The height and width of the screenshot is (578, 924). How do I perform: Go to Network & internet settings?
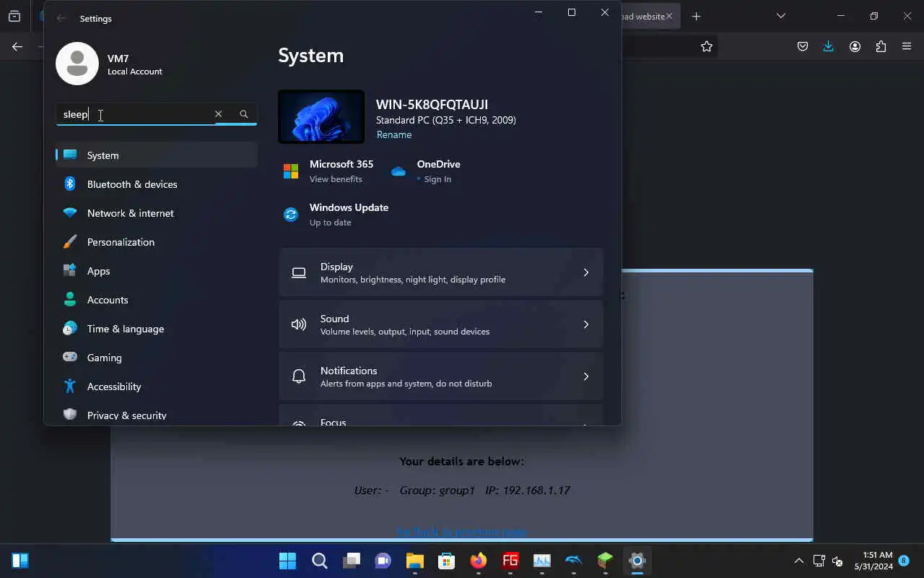[157, 213]
